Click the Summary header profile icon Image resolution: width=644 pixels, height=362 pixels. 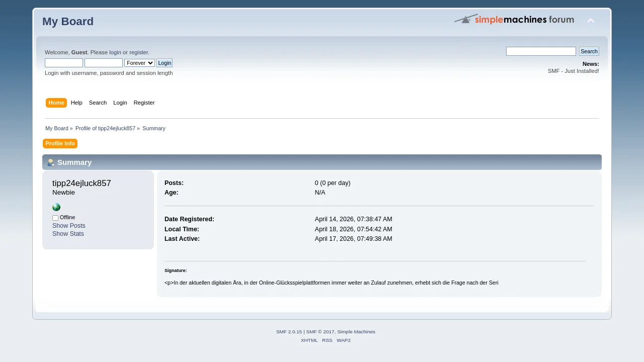[51, 162]
